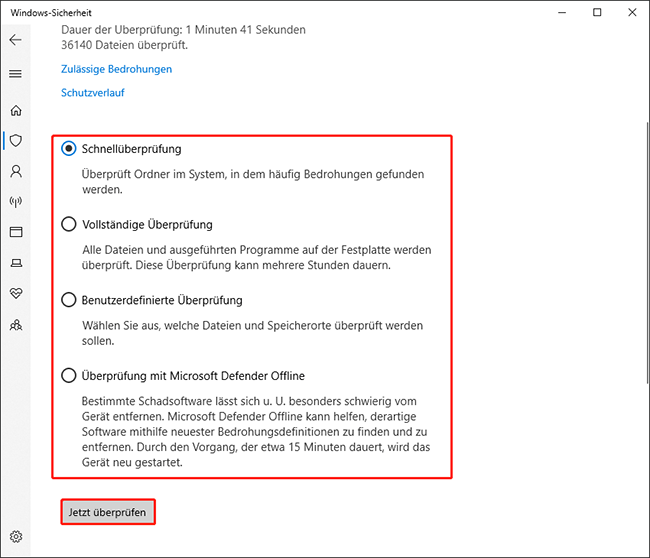Go to Home via house icon
This screenshot has height=558, width=650.
click(15, 110)
